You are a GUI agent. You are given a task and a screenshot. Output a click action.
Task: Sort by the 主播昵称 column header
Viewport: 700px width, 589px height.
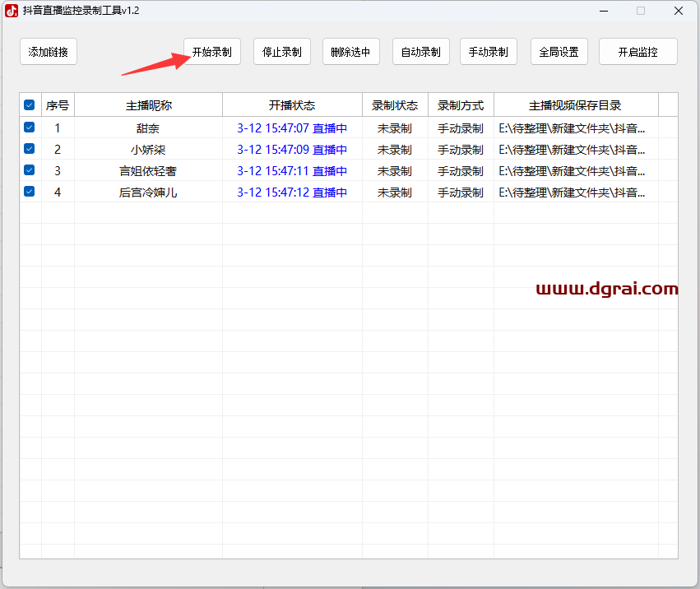(148, 105)
